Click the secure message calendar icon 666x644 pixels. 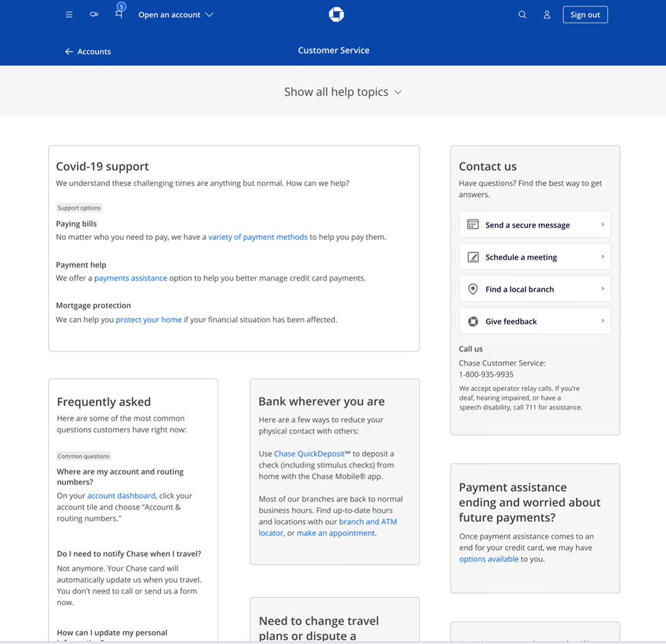473,225
